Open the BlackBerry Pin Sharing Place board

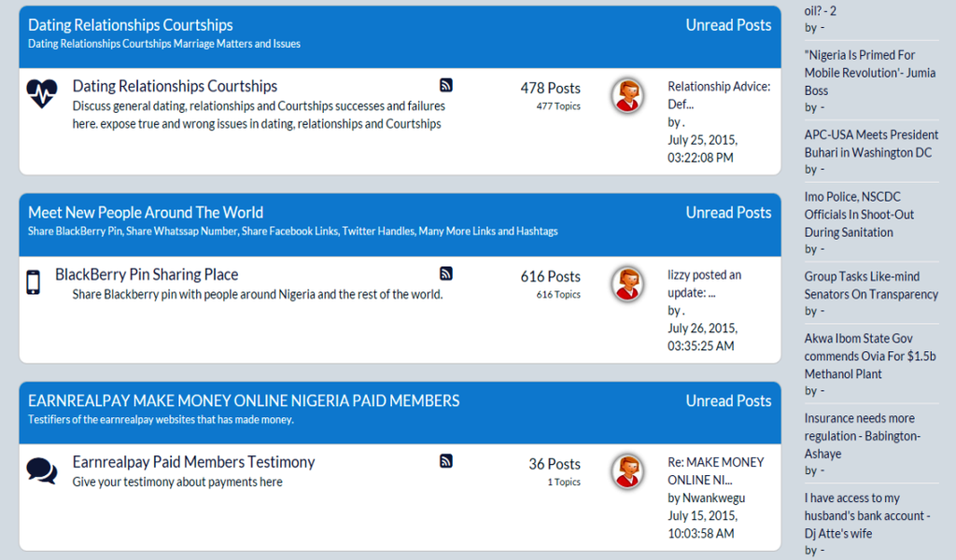tap(147, 274)
